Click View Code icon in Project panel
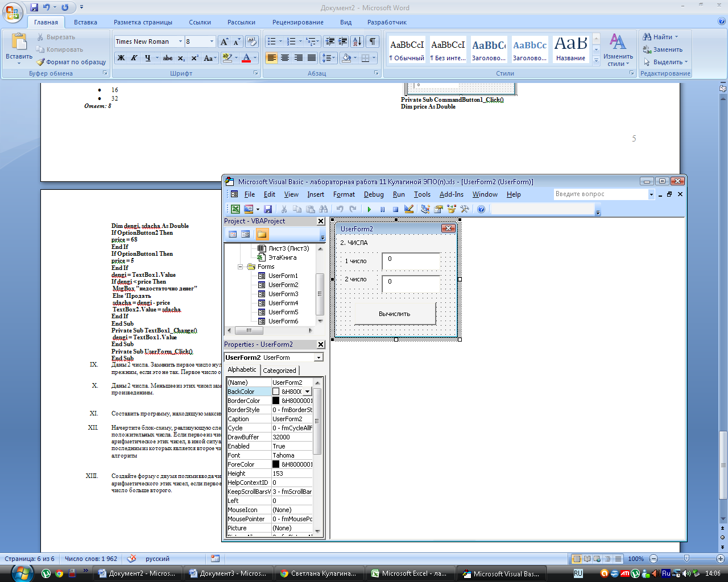 click(233, 234)
